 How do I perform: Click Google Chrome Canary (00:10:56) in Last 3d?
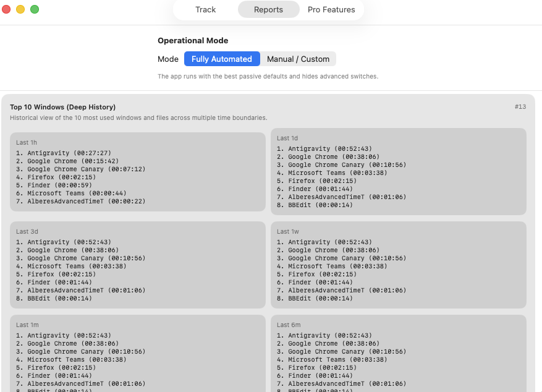80,258
